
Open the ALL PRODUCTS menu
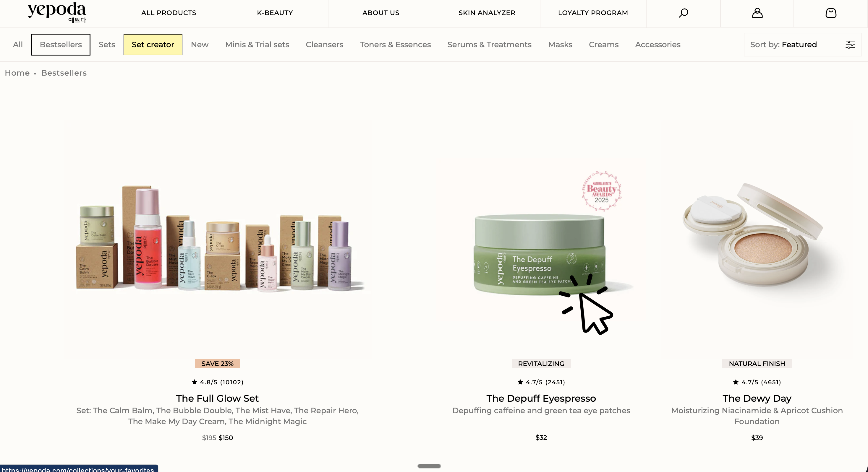coord(169,13)
